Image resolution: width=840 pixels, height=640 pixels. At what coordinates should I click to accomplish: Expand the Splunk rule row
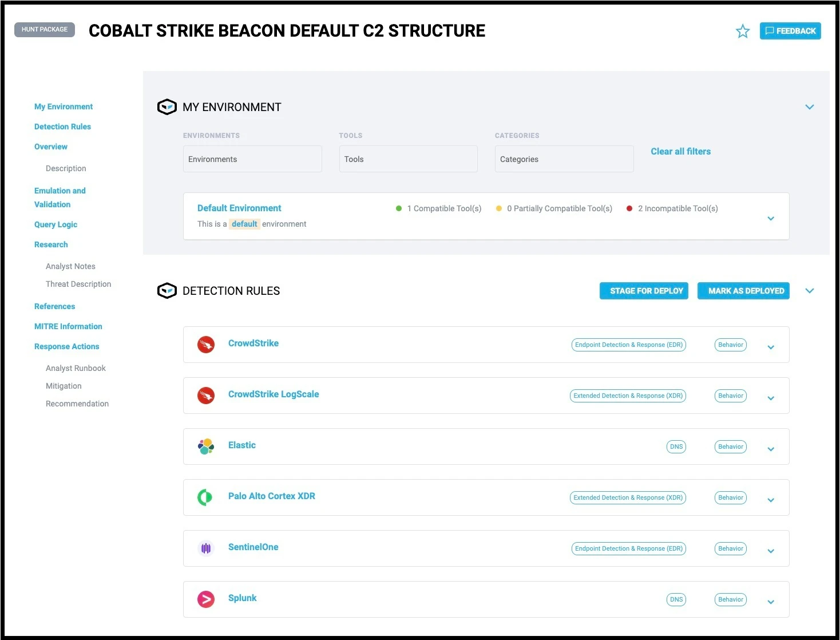tap(771, 602)
